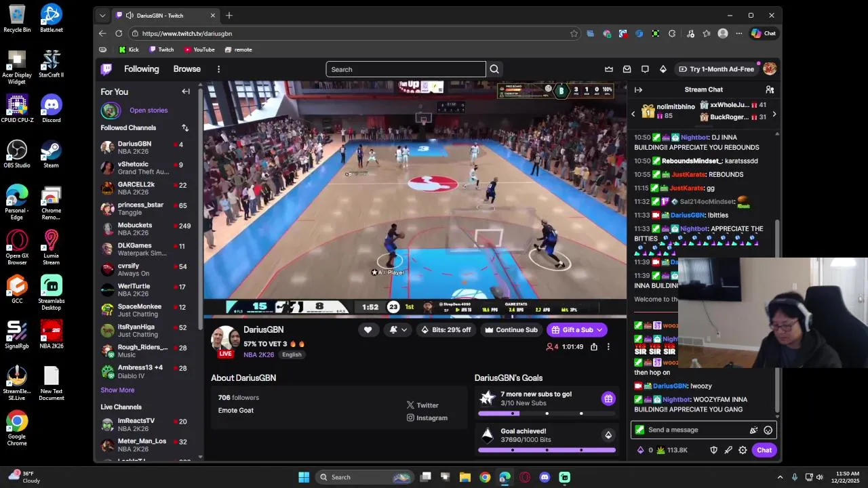Click the Twitch logo home icon
868x488 pixels.
(106, 69)
